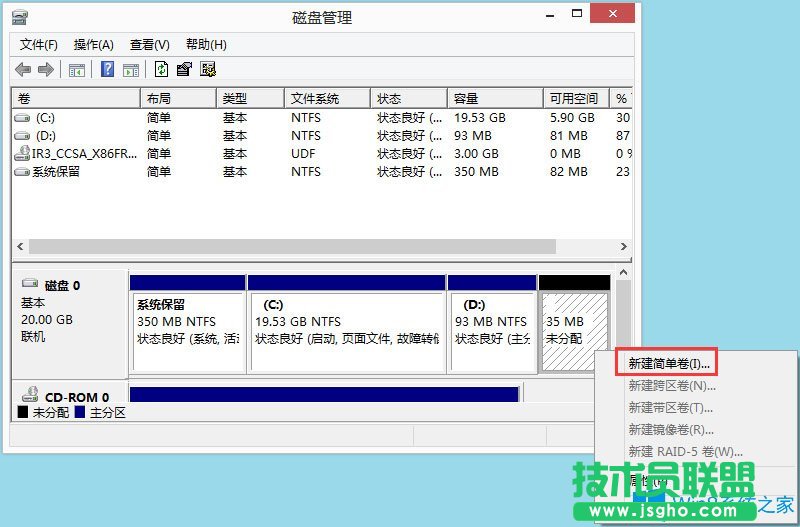Select the 系统保留 drive icon in volume list
Image resolution: width=800 pixels, height=527 pixels.
point(22,172)
